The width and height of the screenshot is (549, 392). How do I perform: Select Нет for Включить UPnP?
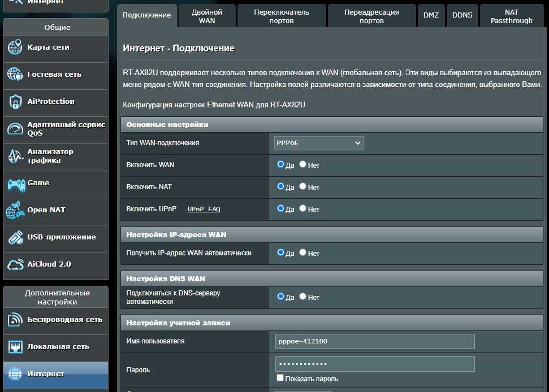click(x=303, y=208)
